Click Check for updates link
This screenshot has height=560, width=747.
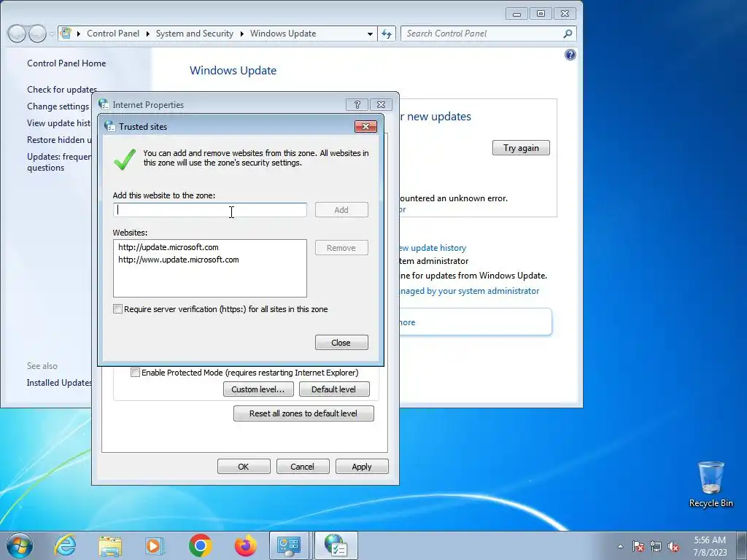coord(62,90)
